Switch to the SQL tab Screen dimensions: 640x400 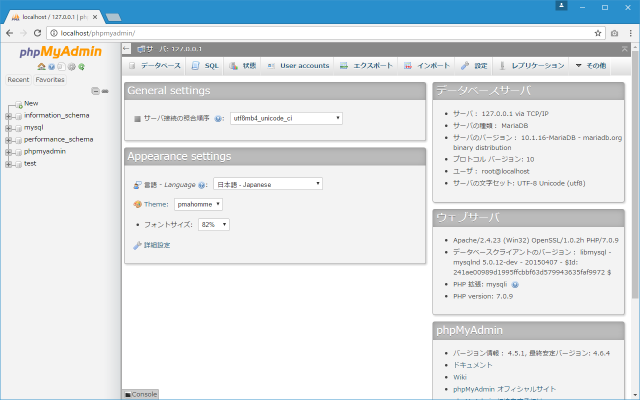(205, 66)
